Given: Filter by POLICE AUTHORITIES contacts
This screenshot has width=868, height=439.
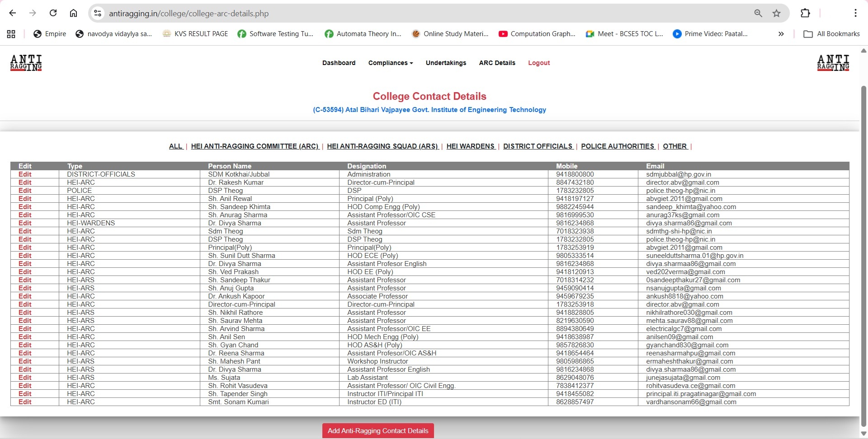Looking at the screenshot, I should [x=618, y=146].
